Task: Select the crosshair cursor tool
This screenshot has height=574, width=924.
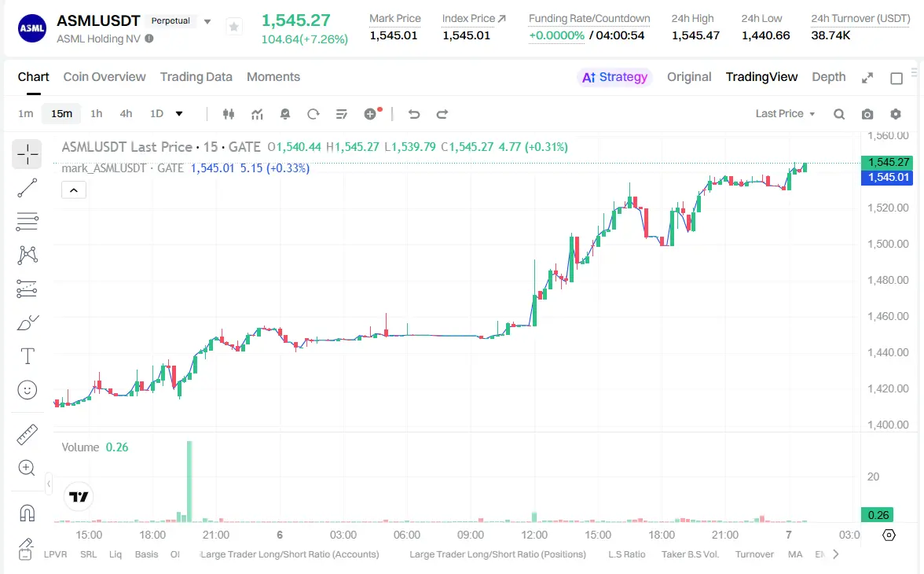Action: pyautogui.click(x=27, y=155)
